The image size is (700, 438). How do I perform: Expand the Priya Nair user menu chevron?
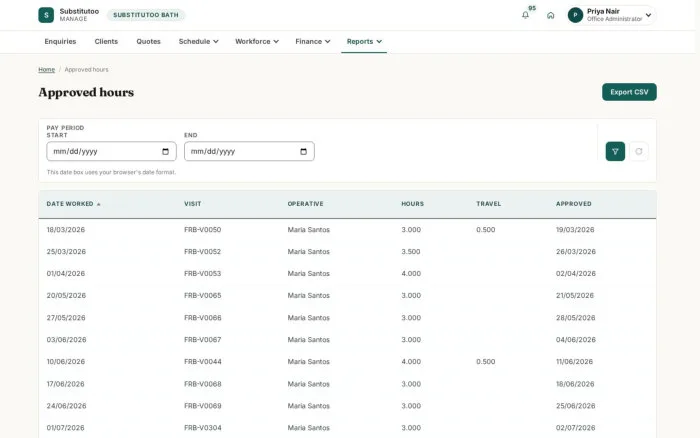coord(648,15)
